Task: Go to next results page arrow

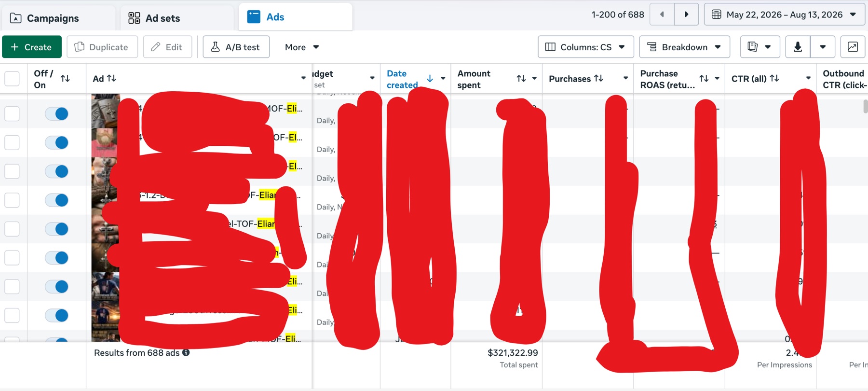Action: point(686,14)
